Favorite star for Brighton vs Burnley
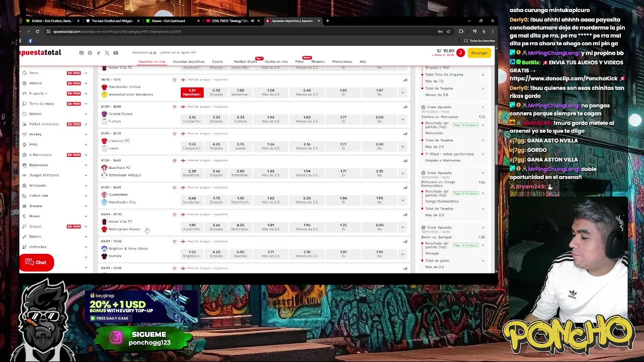Screen dimensions: 644x362 point(175,241)
